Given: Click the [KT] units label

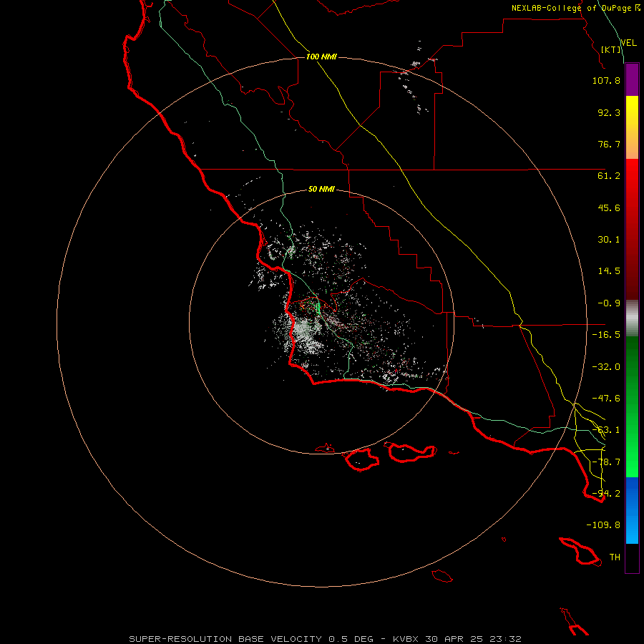Looking at the screenshot, I should point(611,49).
